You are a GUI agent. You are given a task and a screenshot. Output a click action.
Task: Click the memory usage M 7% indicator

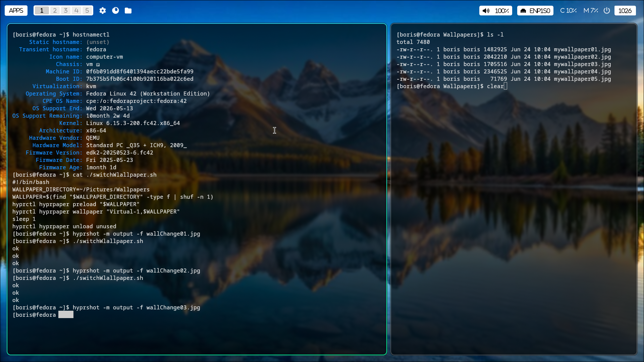tap(591, 11)
